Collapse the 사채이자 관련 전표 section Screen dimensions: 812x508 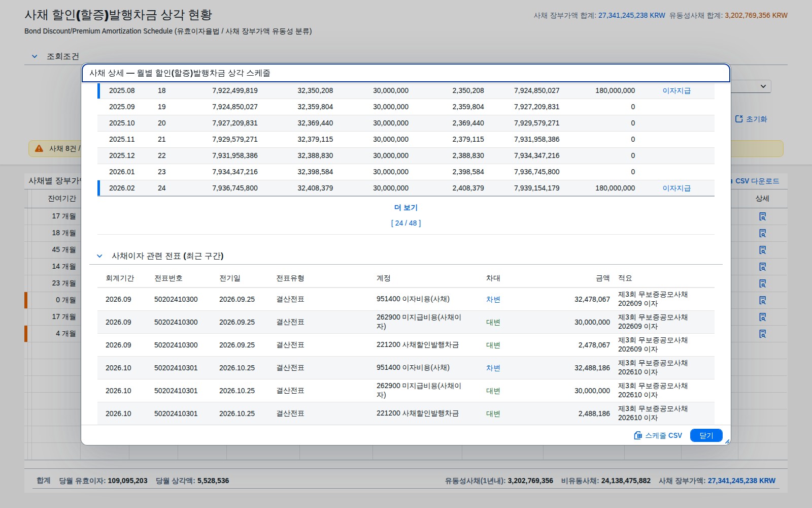pyautogui.click(x=99, y=256)
